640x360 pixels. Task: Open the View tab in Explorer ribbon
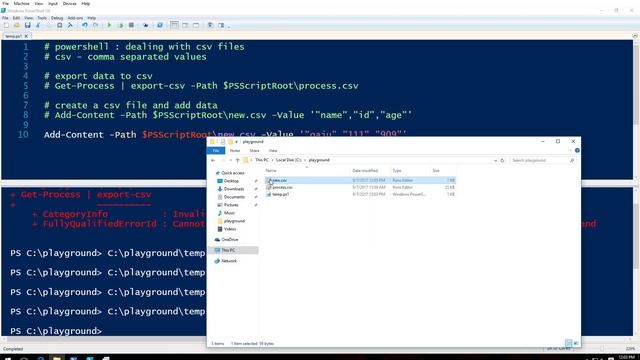pos(273,151)
